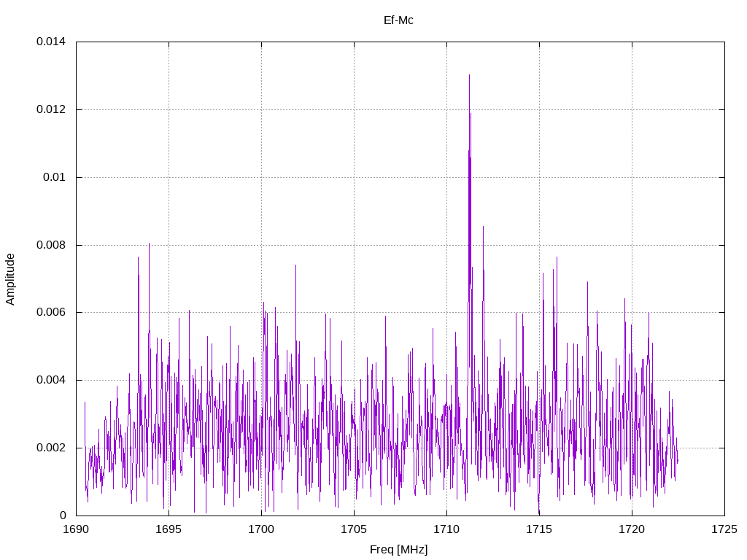The image size is (747, 560).
Task: Click the y-axis value 0.008
Action: 51,245
